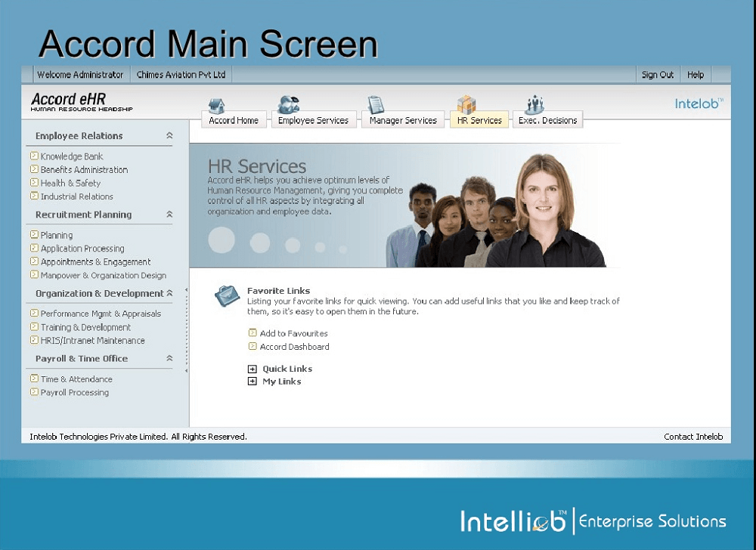Open the Performance Mgmt & Appraisals link
This screenshot has height=550, width=756.
coord(101,314)
